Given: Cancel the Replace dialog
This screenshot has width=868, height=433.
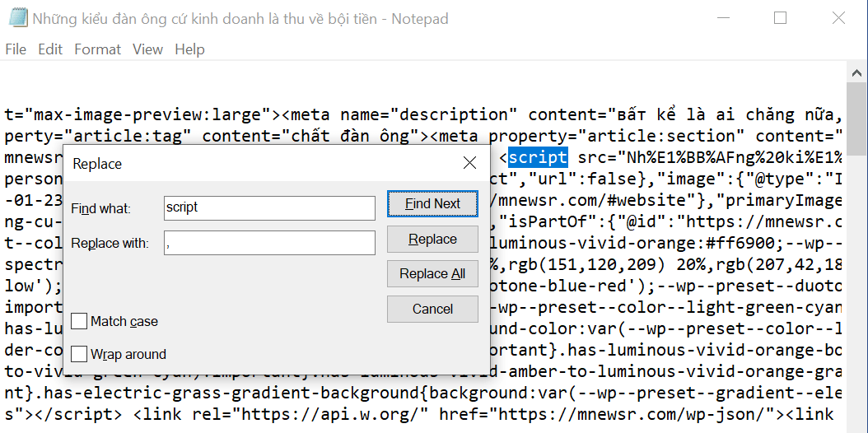Looking at the screenshot, I should pos(432,310).
